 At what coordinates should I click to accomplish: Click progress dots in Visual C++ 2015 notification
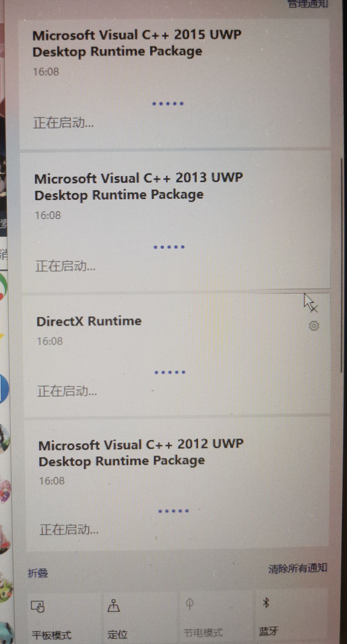pyautogui.click(x=168, y=103)
